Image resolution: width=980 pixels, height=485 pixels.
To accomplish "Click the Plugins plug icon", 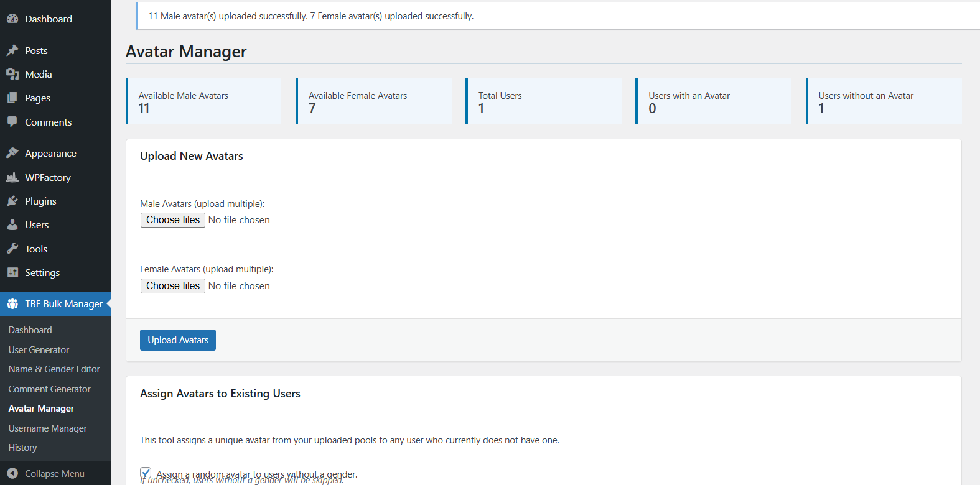I will [12, 201].
